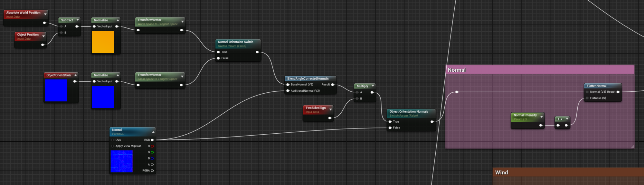The height and width of the screenshot is (185, 644).
Task: Click Normal comment box resize handle
Action: (632, 147)
